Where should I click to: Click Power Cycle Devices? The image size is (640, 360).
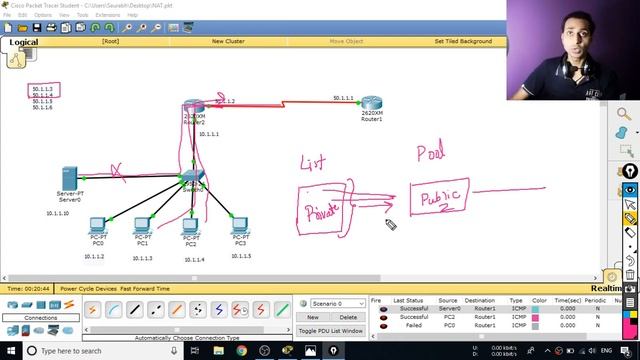point(88,289)
